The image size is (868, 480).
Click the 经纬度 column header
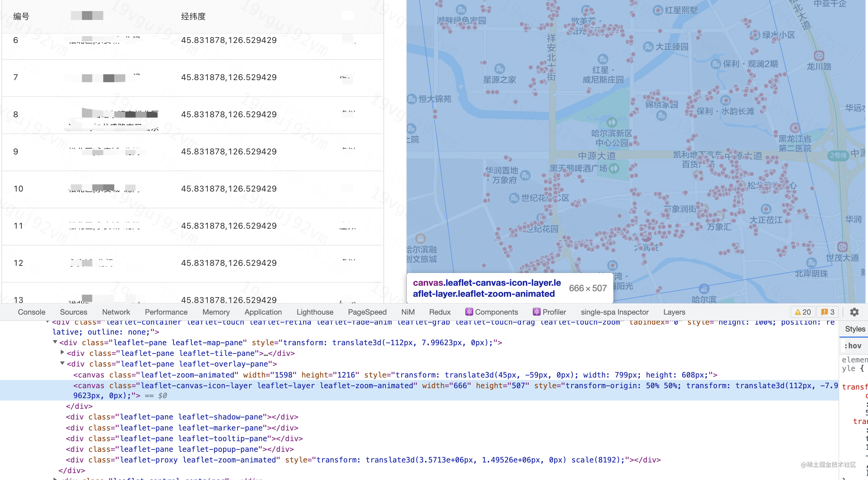(193, 17)
